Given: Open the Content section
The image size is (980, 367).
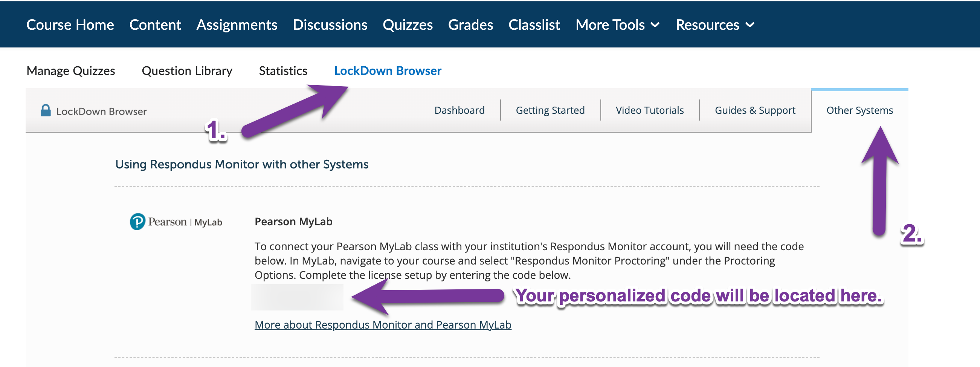Looking at the screenshot, I should 155,24.
